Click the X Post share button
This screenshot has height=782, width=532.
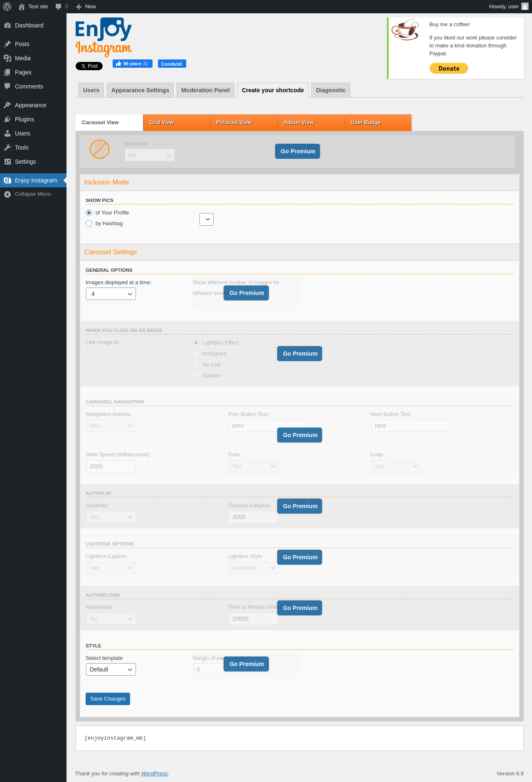click(x=89, y=66)
